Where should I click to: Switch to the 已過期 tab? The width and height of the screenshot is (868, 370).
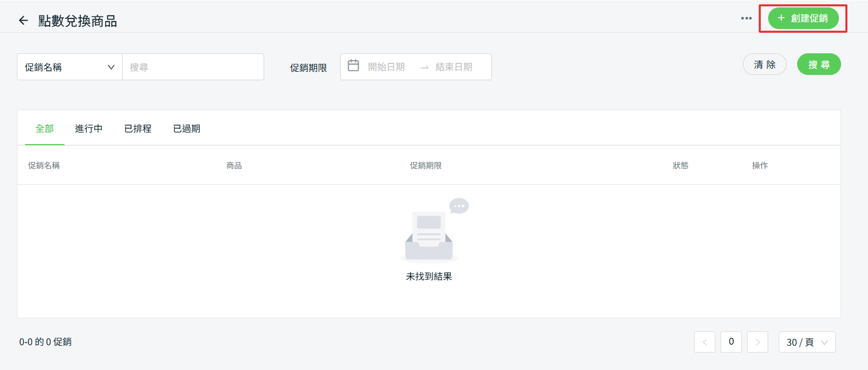pos(186,129)
